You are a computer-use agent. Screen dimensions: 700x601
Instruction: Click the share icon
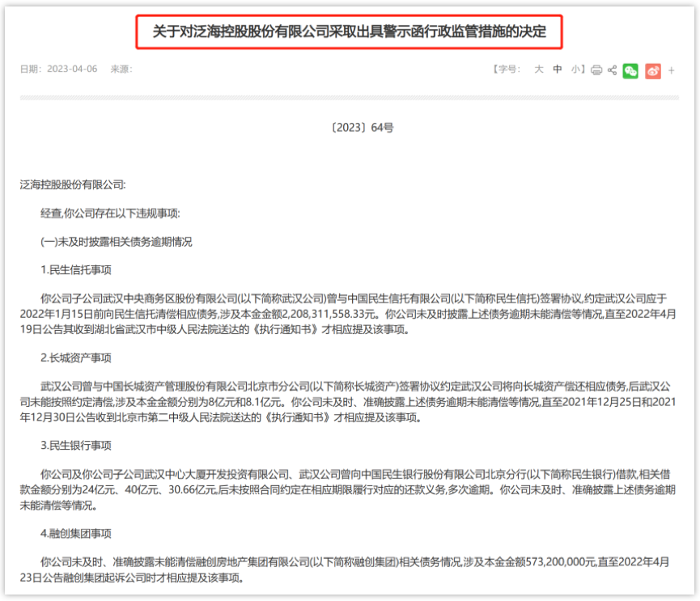coord(612,70)
